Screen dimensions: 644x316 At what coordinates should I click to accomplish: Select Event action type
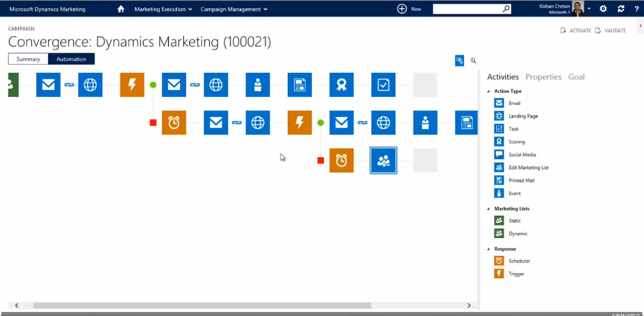click(507, 193)
